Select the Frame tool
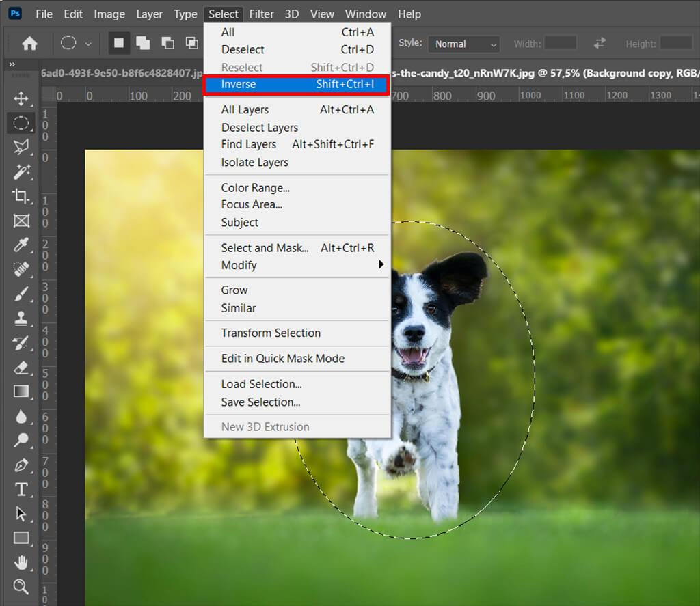 coord(21,221)
